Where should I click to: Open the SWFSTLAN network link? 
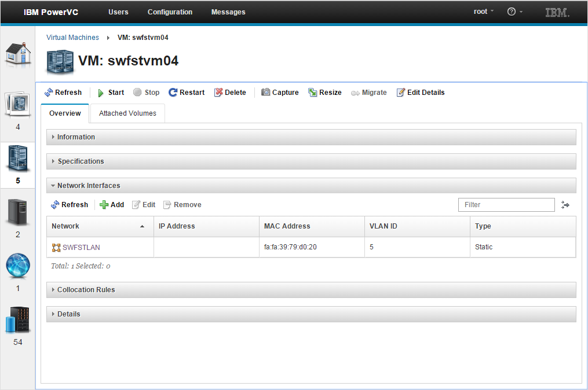[81, 248]
